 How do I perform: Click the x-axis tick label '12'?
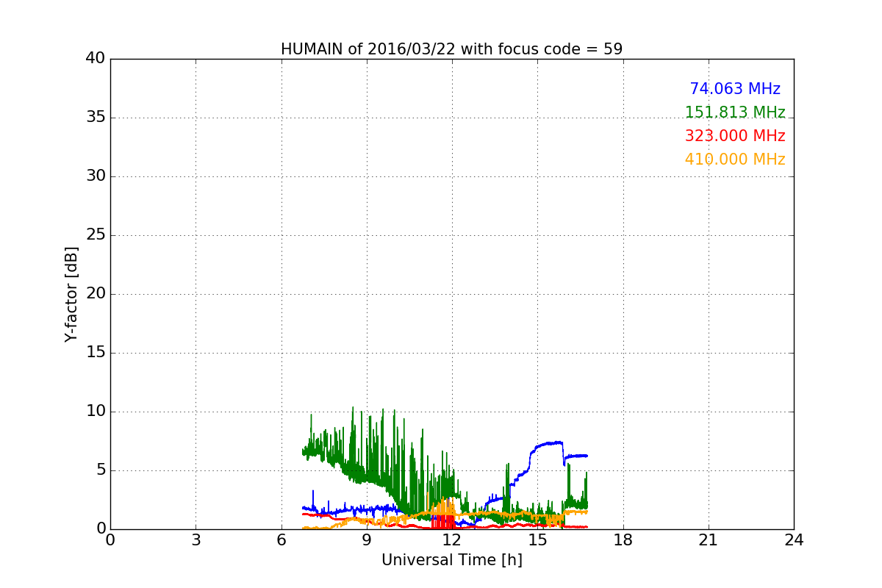coord(452,540)
